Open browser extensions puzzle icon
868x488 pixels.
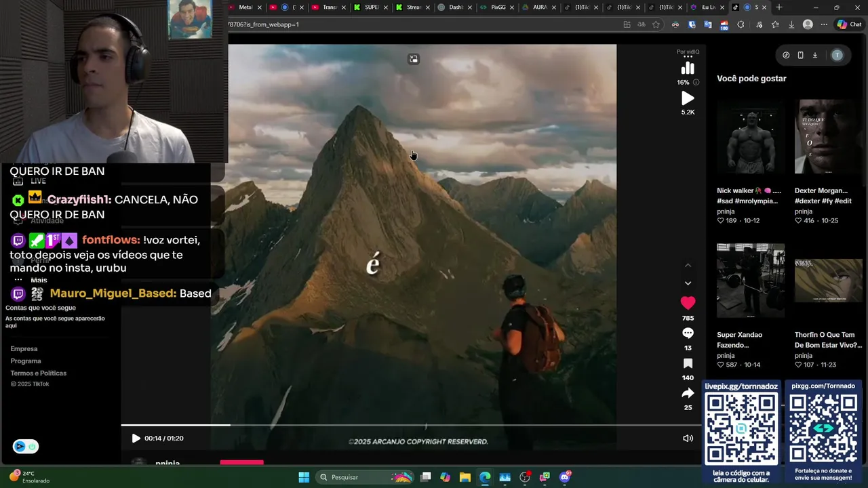click(741, 24)
